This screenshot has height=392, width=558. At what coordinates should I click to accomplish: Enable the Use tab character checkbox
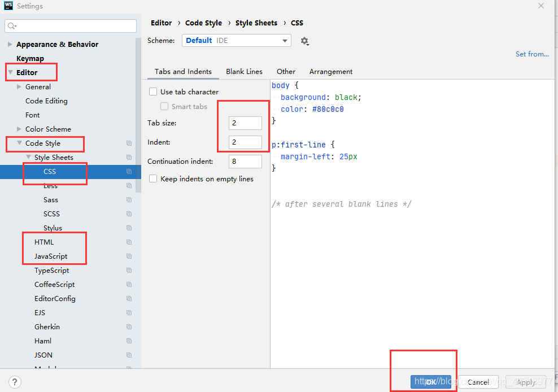click(x=153, y=92)
